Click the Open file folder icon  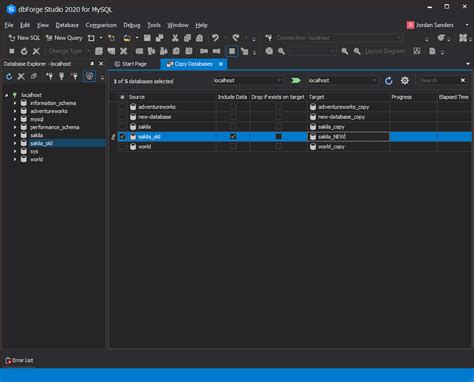(x=127, y=38)
